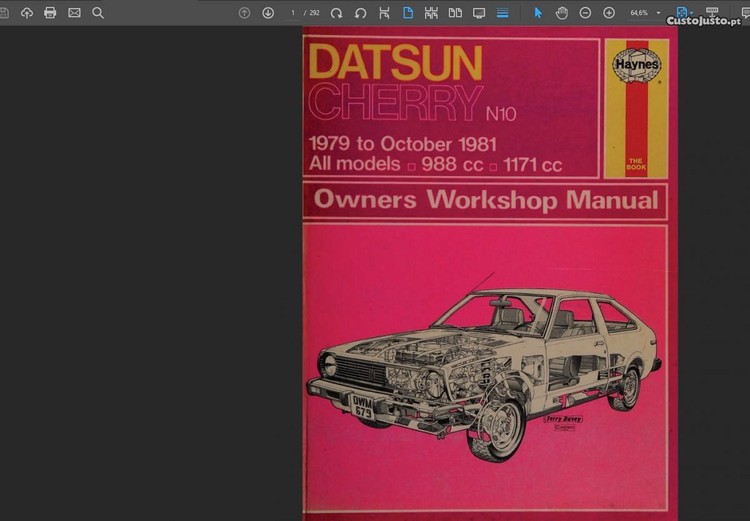Click the zoom out minus button
Viewport: 750px width, 521px height.
585,13
